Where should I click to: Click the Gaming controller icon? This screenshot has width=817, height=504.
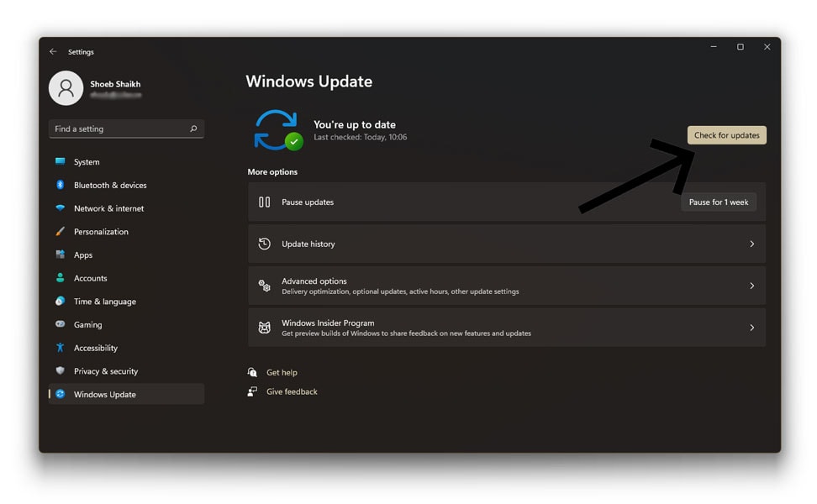tap(61, 324)
